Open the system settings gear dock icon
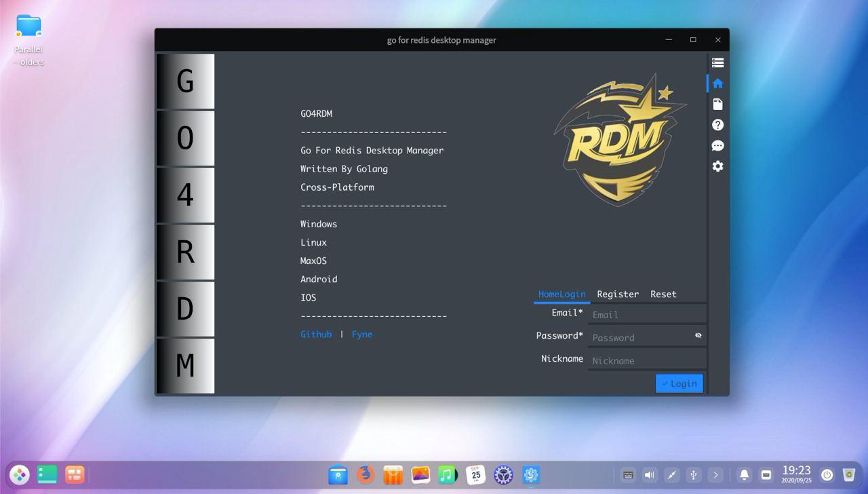The width and height of the screenshot is (868, 494). click(x=503, y=474)
